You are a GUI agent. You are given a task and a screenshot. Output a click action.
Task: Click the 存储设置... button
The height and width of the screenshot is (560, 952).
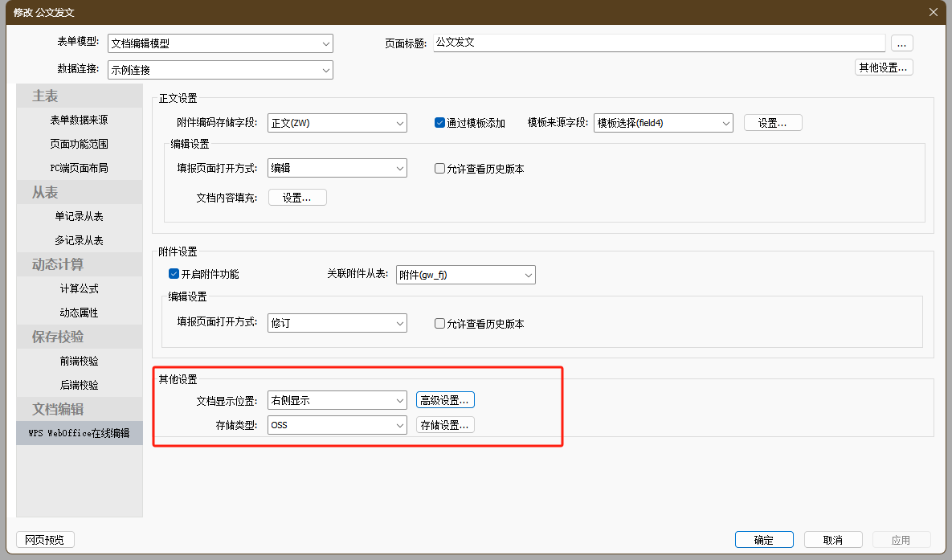click(445, 425)
